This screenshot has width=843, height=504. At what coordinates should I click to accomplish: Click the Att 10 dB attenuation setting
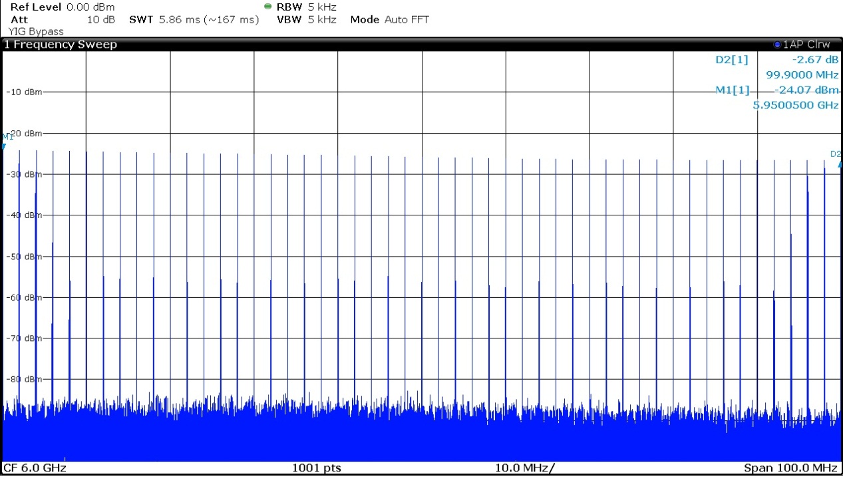[x=63, y=19]
